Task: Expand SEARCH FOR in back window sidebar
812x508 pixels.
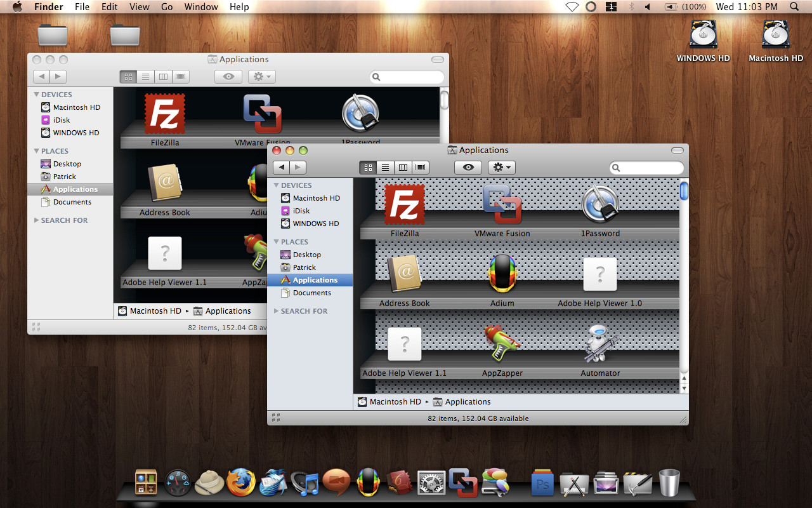Action: (37, 220)
